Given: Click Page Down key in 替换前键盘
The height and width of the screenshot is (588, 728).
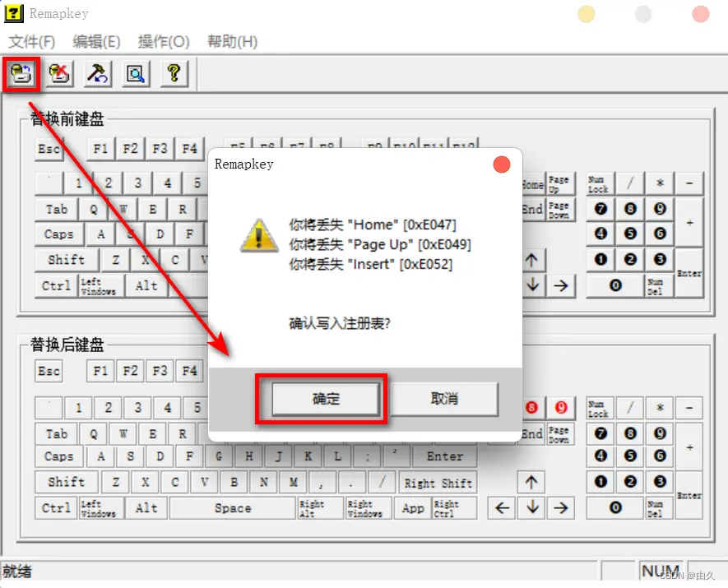Looking at the screenshot, I should [x=561, y=210].
